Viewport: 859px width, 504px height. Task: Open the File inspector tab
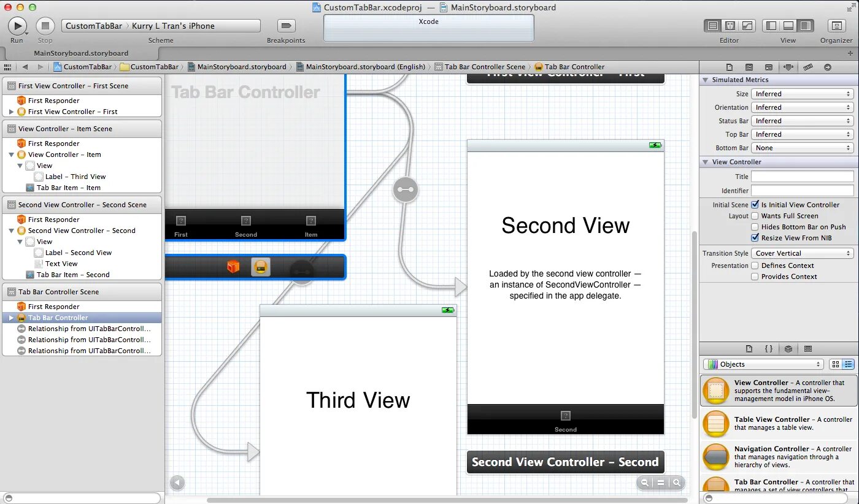click(x=730, y=67)
